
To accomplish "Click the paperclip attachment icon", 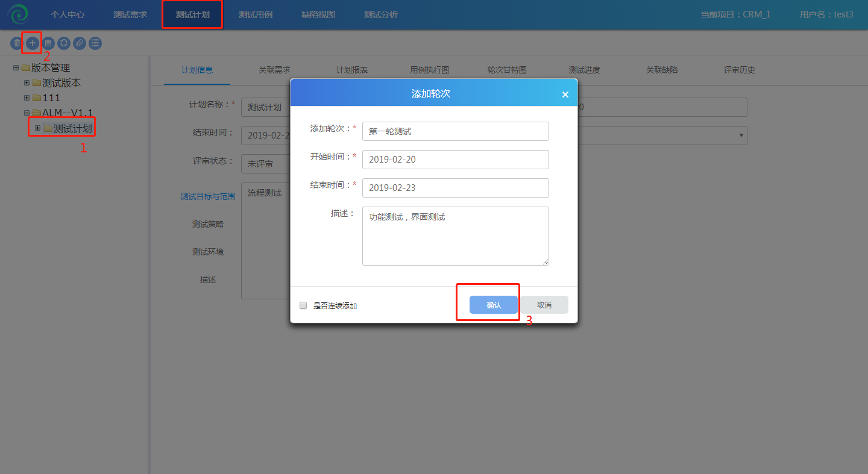I will (79, 43).
